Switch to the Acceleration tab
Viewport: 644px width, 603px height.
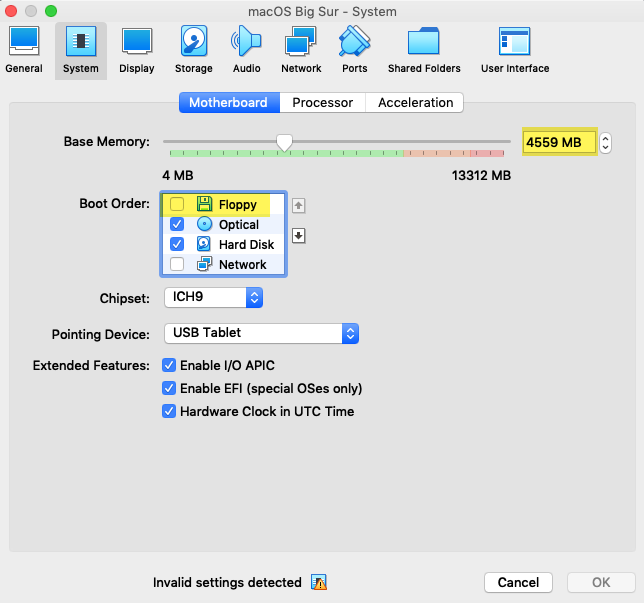click(x=415, y=102)
